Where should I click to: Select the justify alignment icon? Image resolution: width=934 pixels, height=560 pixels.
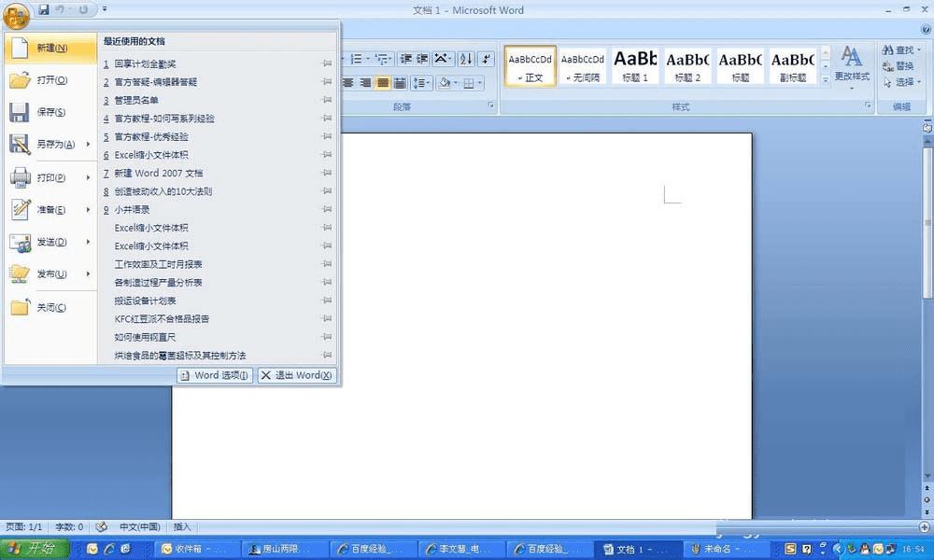coord(383,83)
